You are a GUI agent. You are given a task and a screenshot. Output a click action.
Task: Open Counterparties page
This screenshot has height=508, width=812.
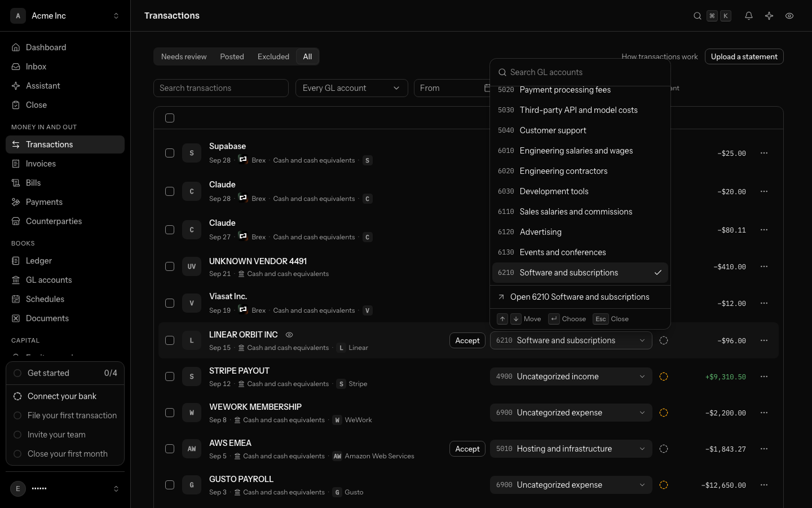(x=65, y=221)
